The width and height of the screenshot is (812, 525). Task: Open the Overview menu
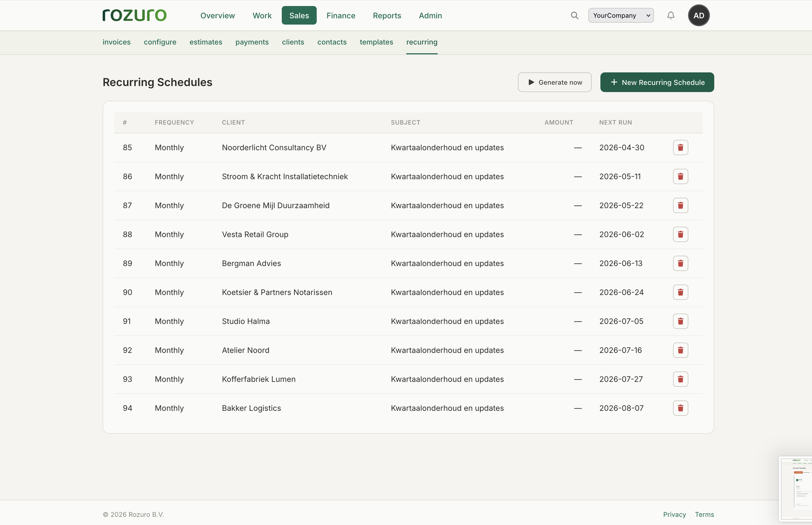(217, 16)
